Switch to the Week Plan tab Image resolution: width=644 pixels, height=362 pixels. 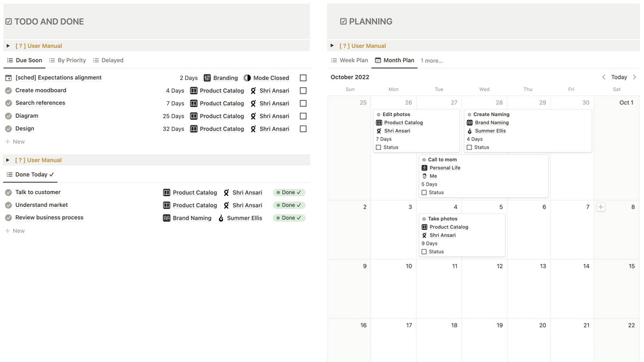(x=349, y=60)
